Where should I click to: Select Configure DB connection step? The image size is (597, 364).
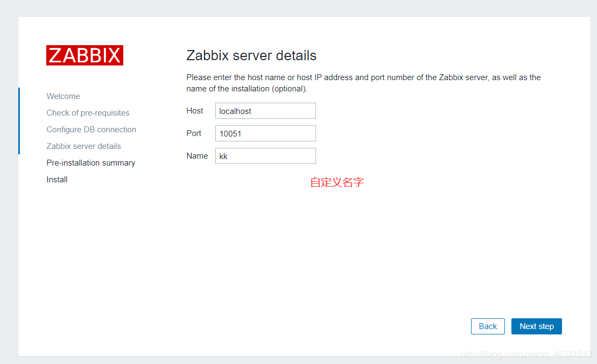click(x=92, y=130)
